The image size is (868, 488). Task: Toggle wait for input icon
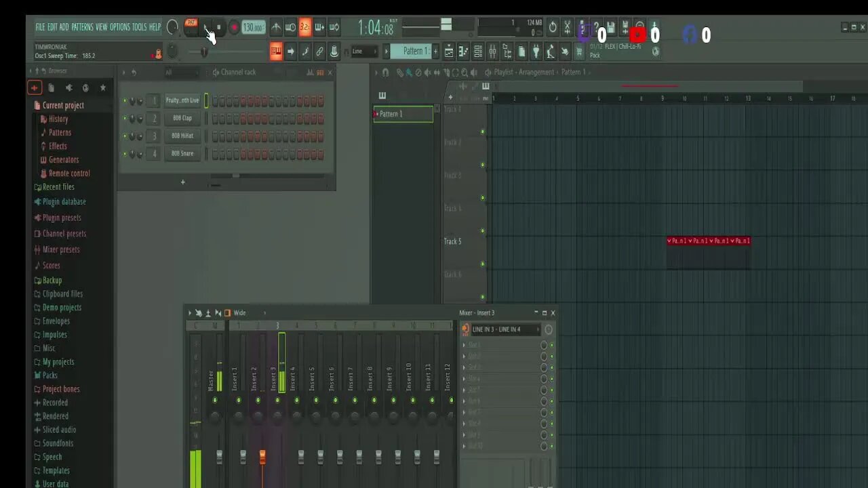click(x=290, y=28)
